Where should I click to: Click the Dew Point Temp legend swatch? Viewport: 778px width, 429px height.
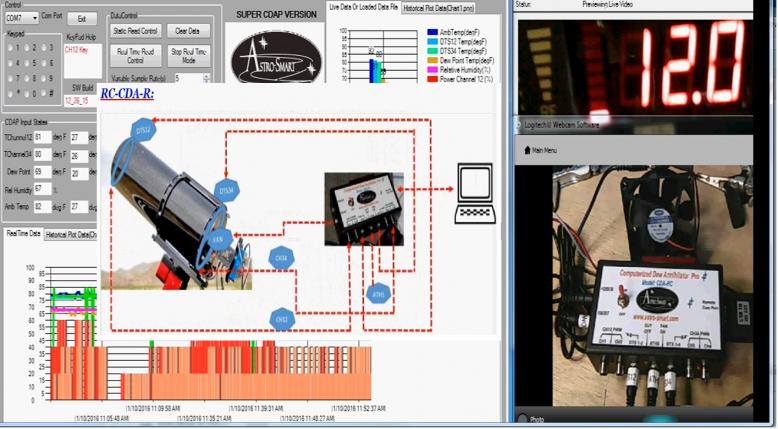[x=432, y=61]
